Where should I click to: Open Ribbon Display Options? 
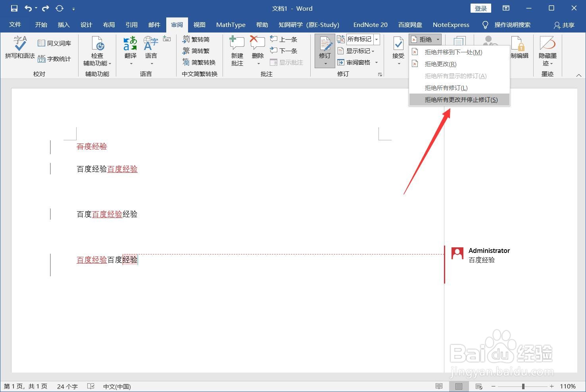click(x=506, y=8)
